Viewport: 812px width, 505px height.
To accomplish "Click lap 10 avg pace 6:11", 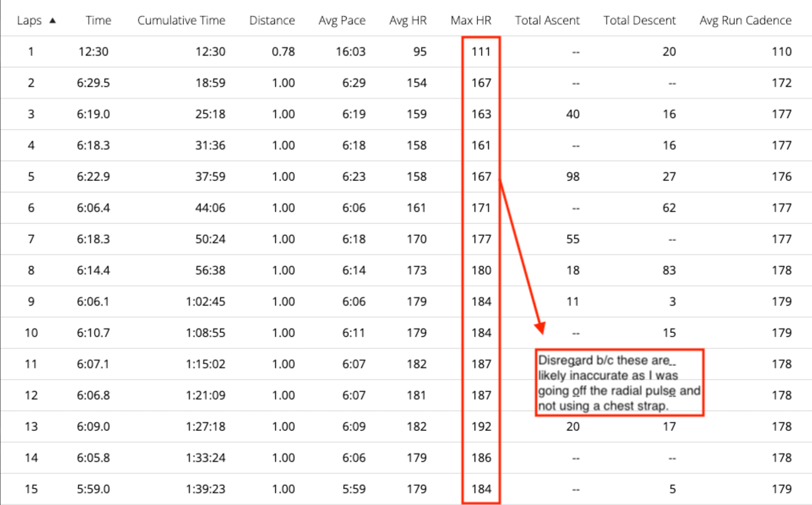I will coord(354,333).
